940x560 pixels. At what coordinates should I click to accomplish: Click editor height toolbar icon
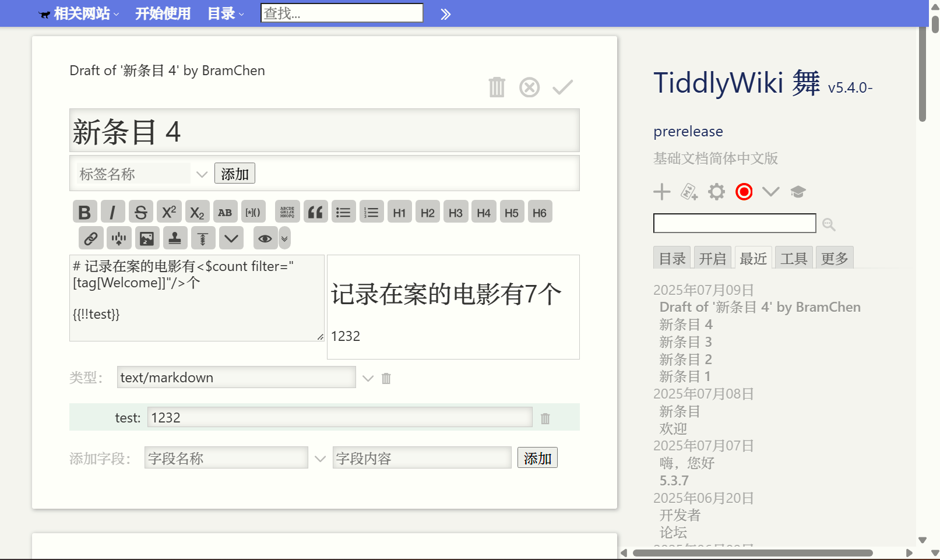coord(203,238)
